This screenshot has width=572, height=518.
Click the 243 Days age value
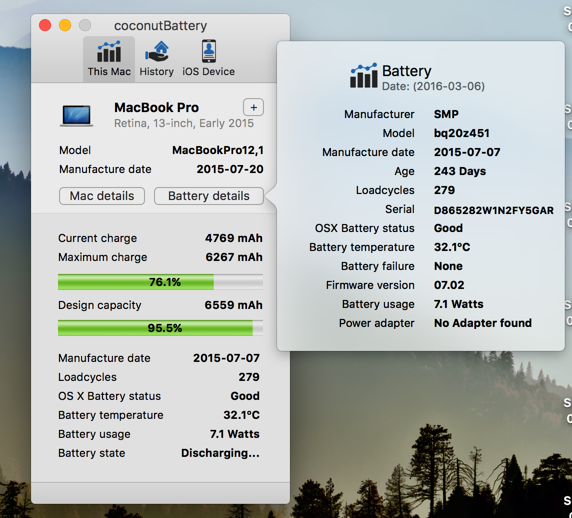[460, 171]
